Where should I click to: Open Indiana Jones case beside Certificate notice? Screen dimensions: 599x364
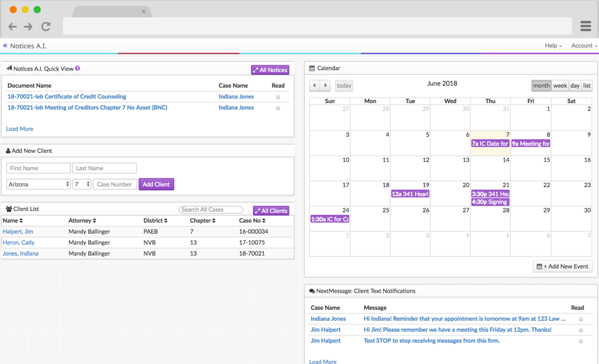pos(236,97)
